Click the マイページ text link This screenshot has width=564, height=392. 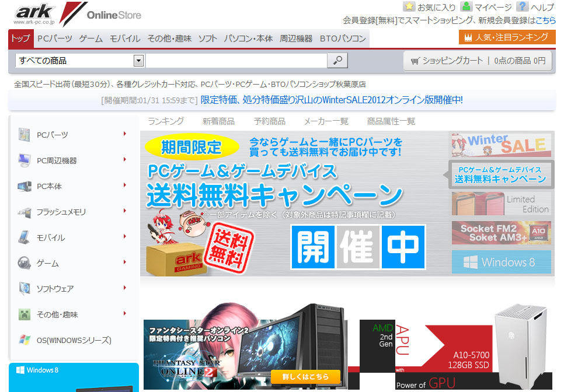click(493, 7)
